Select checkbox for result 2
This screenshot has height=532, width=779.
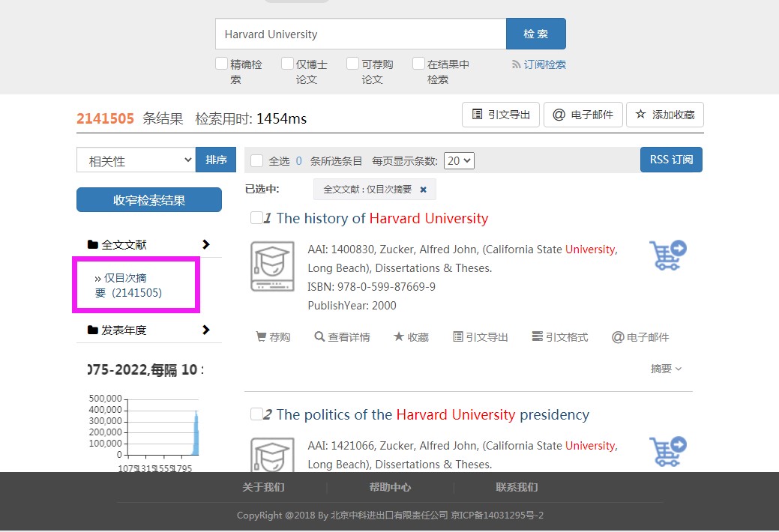[257, 414]
